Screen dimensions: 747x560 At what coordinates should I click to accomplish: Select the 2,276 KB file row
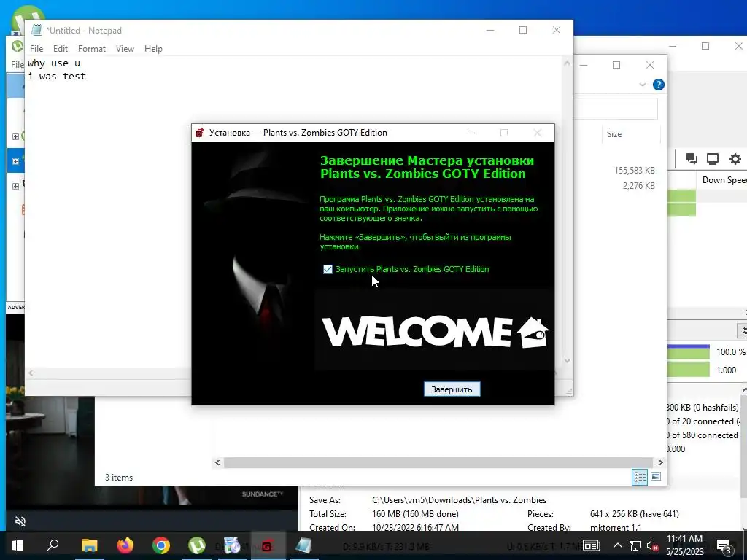coord(638,186)
